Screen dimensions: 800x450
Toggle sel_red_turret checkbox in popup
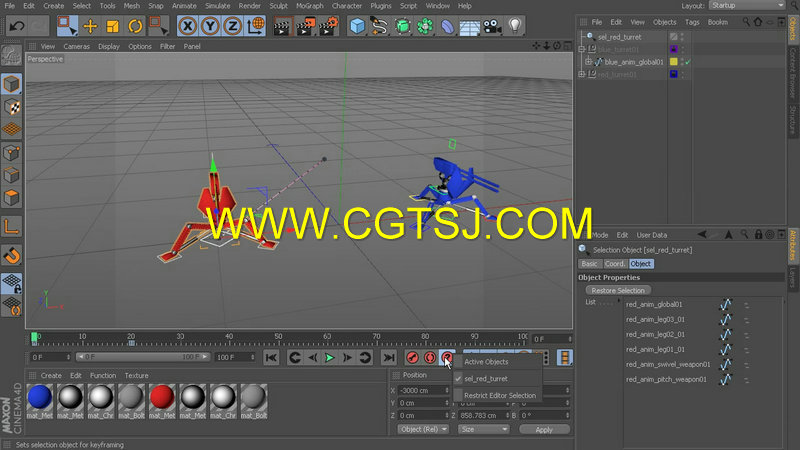pyautogui.click(x=458, y=379)
